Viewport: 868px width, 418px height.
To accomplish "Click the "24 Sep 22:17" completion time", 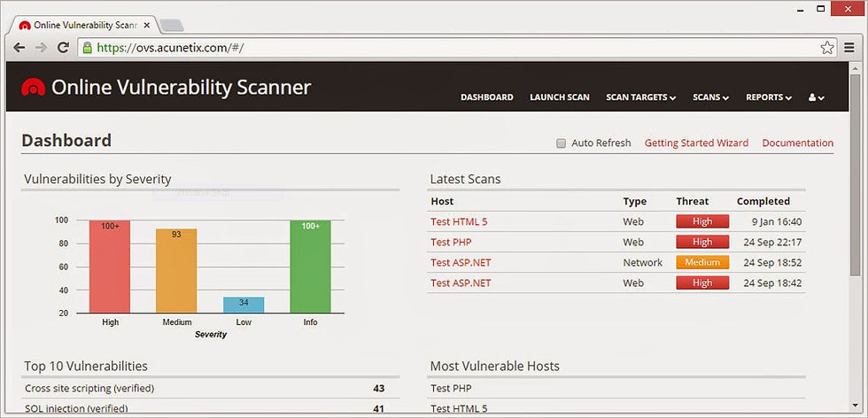I will point(771,242).
